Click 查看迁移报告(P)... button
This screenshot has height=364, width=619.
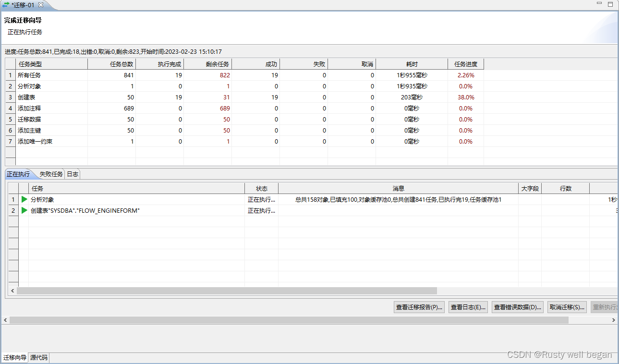tap(419, 307)
